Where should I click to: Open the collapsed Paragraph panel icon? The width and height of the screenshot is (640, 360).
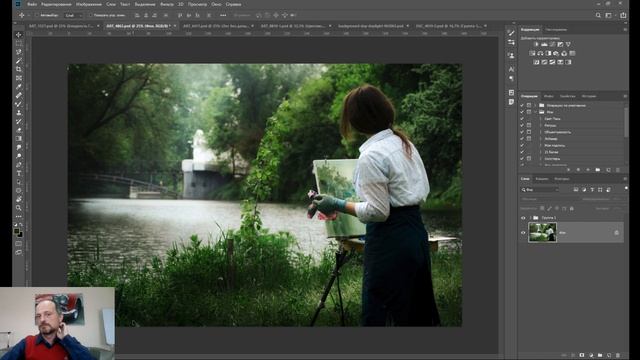coord(511,78)
